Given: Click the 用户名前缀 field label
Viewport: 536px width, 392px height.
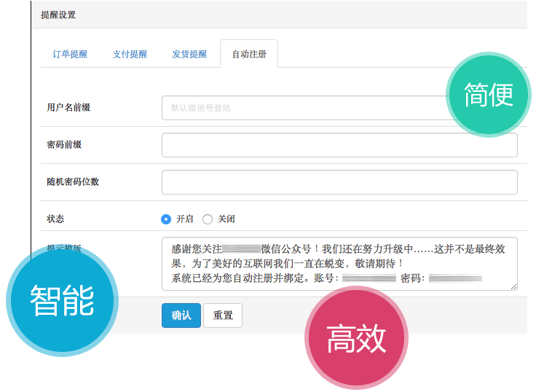Looking at the screenshot, I should point(68,108).
